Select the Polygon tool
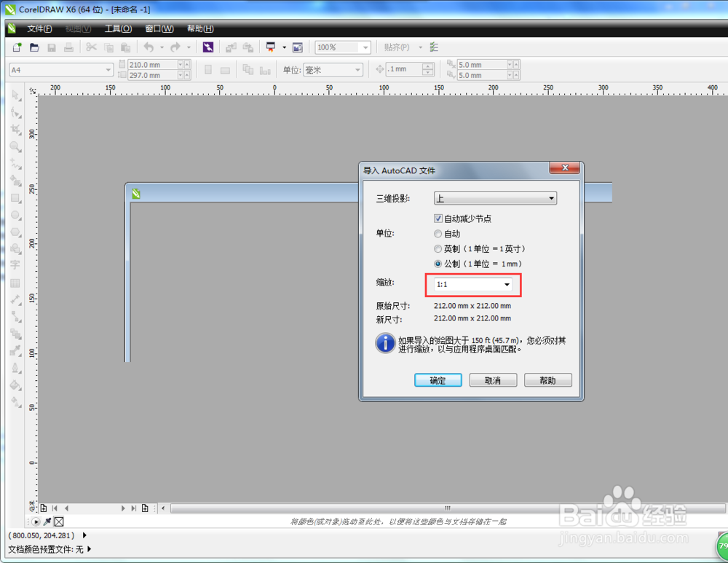The image size is (728, 563). click(x=16, y=232)
